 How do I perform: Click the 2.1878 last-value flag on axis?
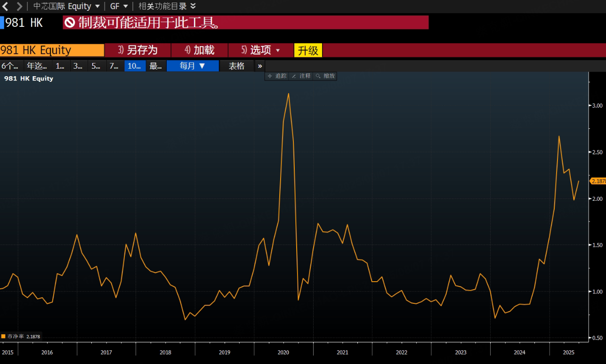click(x=598, y=181)
